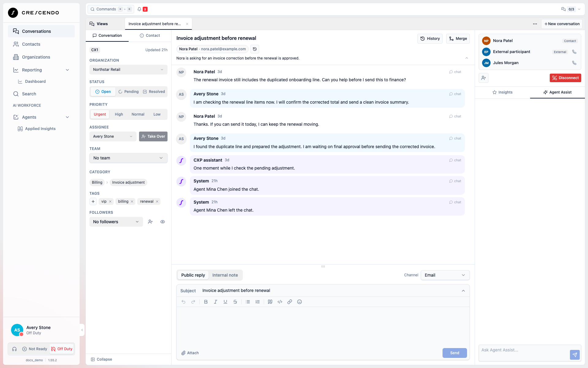Image resolution: width=588 pixels, height=368 pixels.
Task: Call Jules Morgan via phone icon
Action: [x=574, y=63]
